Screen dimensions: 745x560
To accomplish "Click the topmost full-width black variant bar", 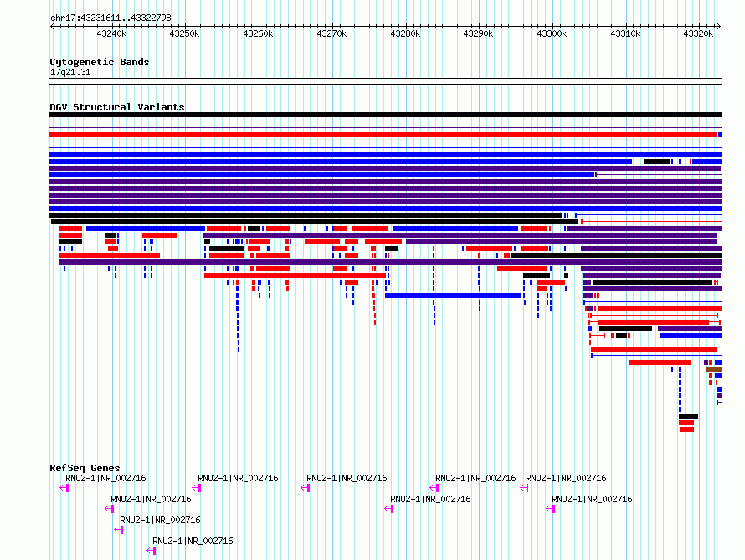I will point(385,115).
